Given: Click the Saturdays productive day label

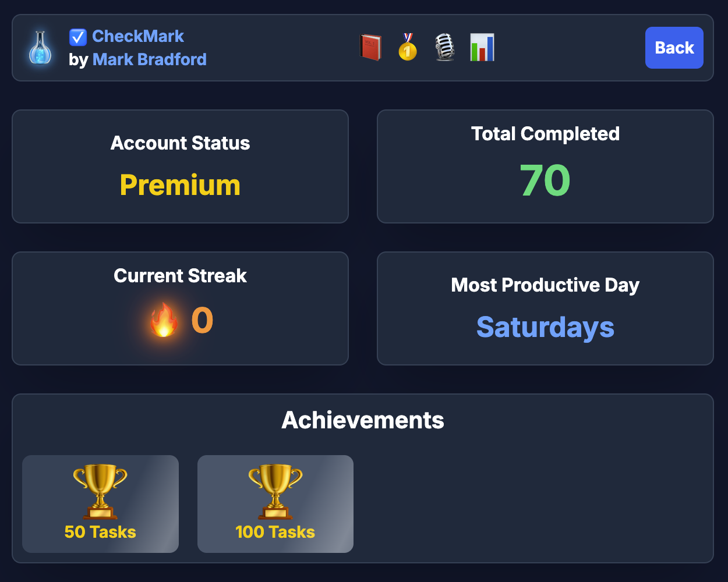Looking at the screenshot, I should point(545,327).
